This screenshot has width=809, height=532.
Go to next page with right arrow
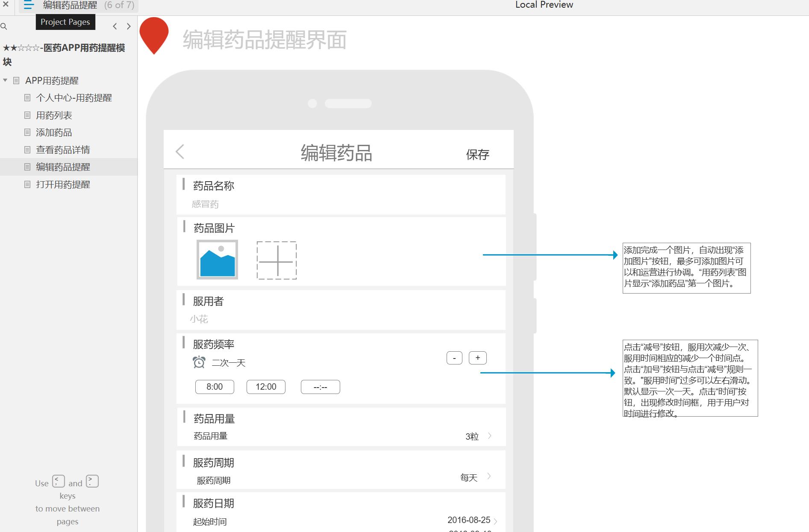(x=129, y=26)
